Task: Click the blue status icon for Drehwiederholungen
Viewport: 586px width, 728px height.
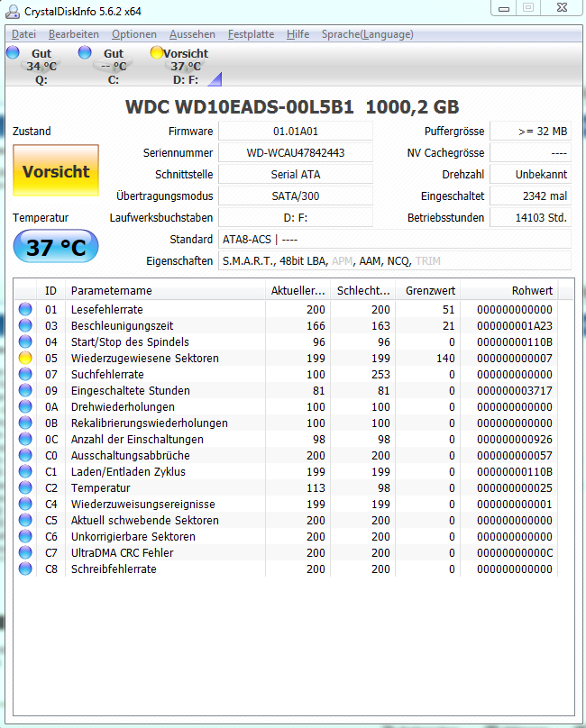Action: 25,406
